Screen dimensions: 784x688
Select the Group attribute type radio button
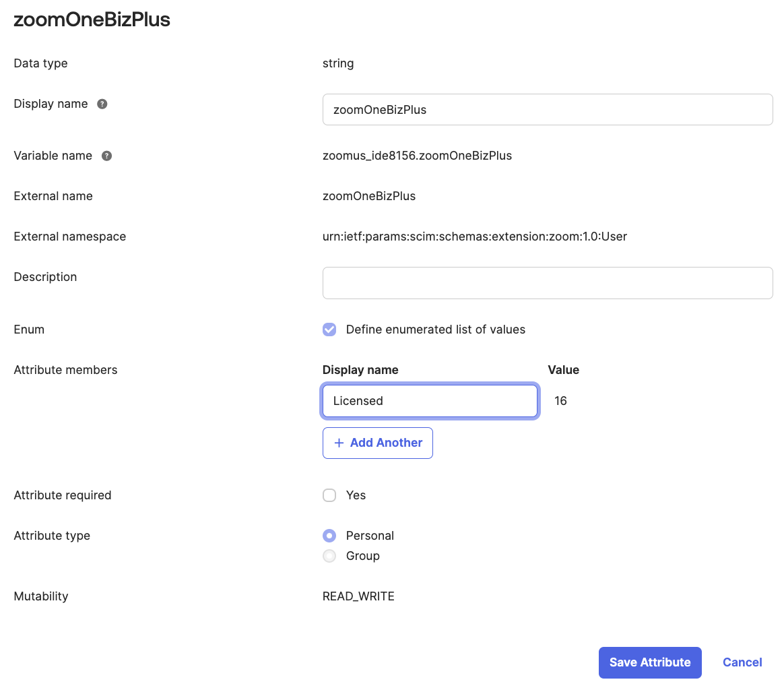(x=329, y=556)
